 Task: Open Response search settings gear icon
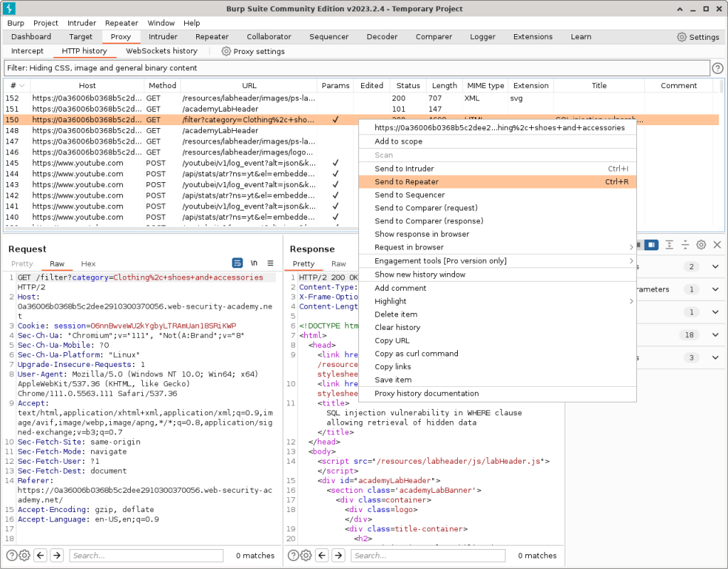306,555
